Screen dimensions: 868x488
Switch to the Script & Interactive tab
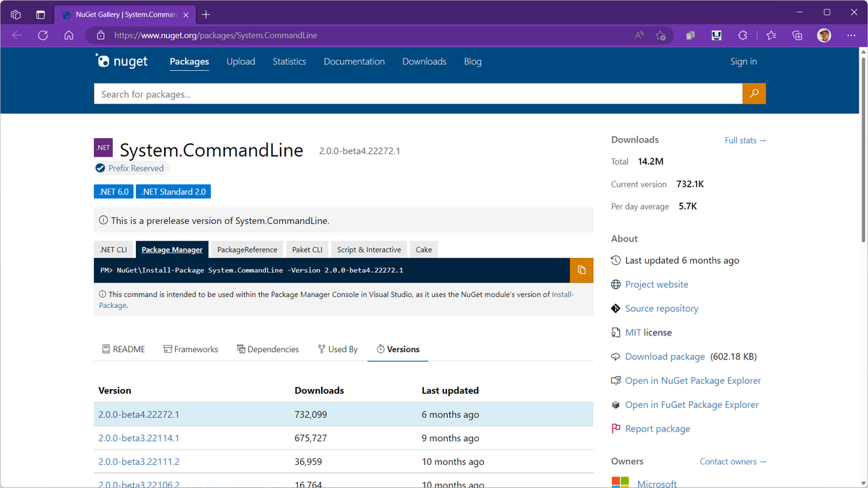[x=369, y=249]
